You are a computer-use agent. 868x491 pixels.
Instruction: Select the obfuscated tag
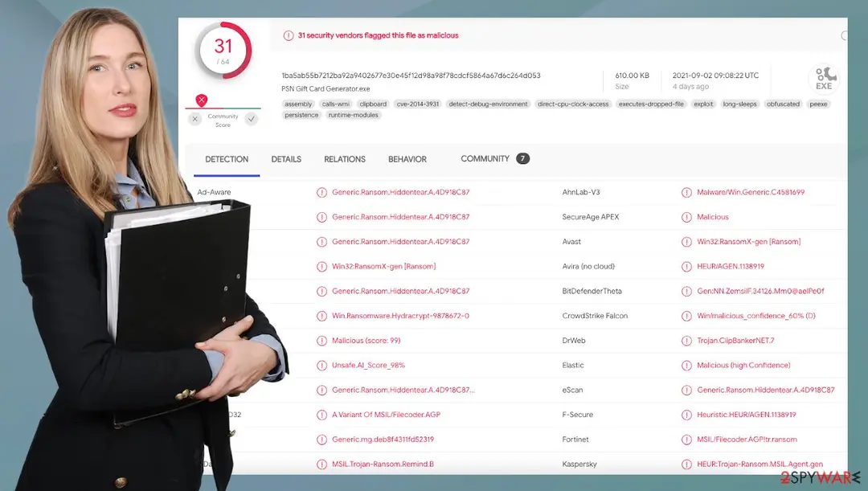[783, 104]
